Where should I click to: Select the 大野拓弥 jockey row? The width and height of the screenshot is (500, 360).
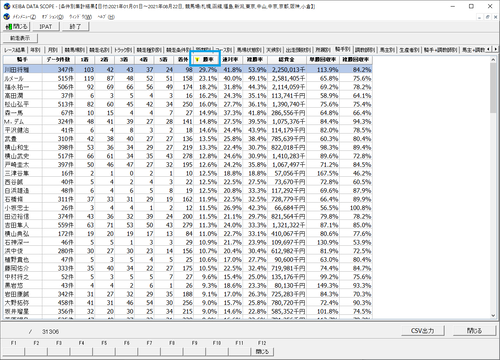pos(188,303)
